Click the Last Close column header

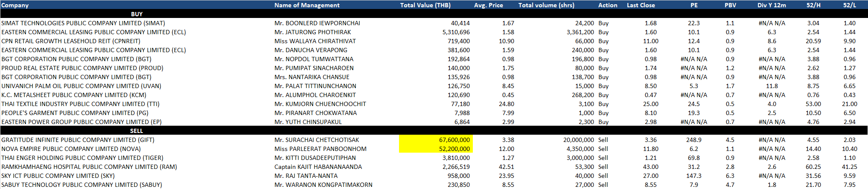[641, 5]
